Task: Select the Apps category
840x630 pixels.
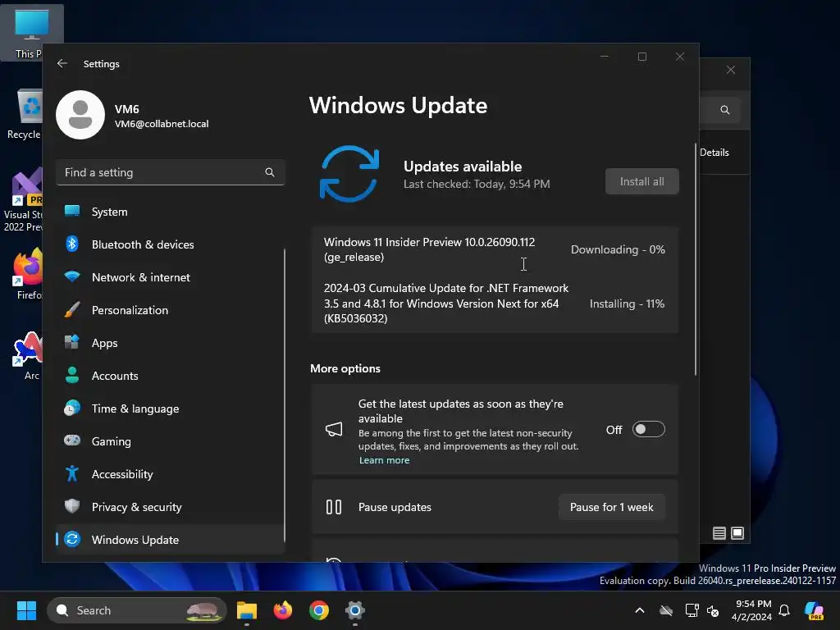Action: pos(170,343)
